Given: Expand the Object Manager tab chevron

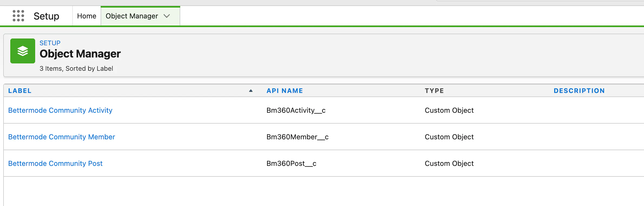Looking at the screenshot, I should 167,16.
